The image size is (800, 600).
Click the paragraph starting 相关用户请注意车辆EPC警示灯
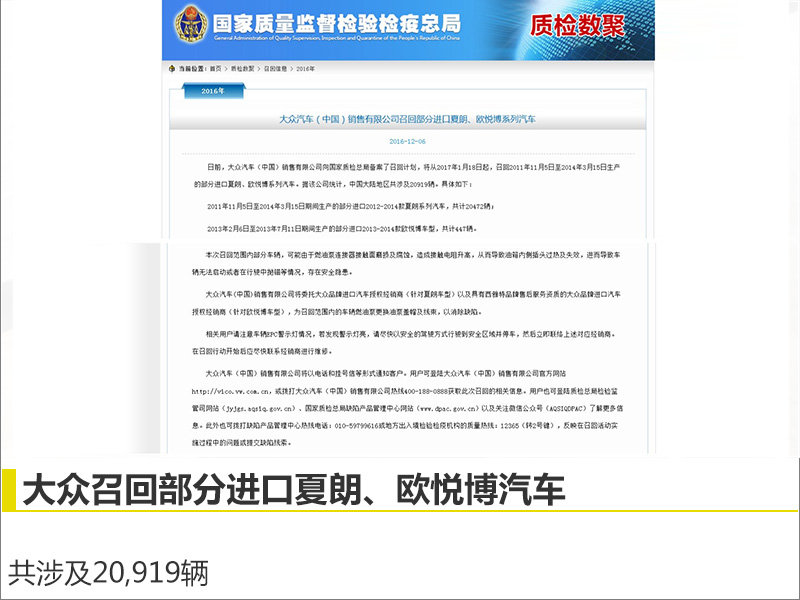404,342
